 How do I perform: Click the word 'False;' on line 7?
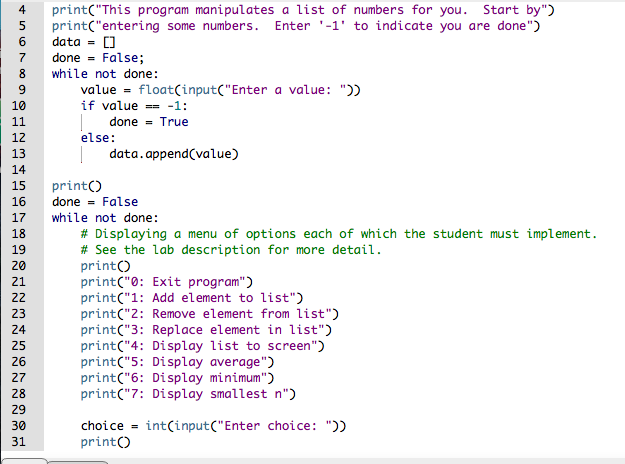pyautogui.click(x=123, y=58)
